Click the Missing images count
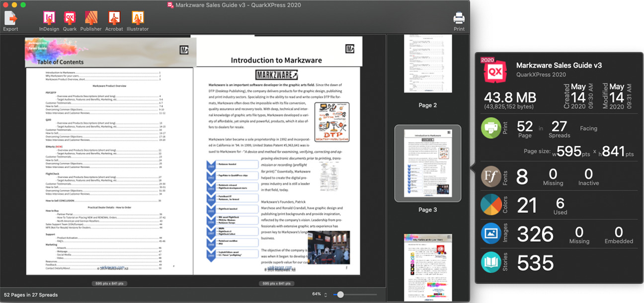644x303 pixels. pos(579,235)
